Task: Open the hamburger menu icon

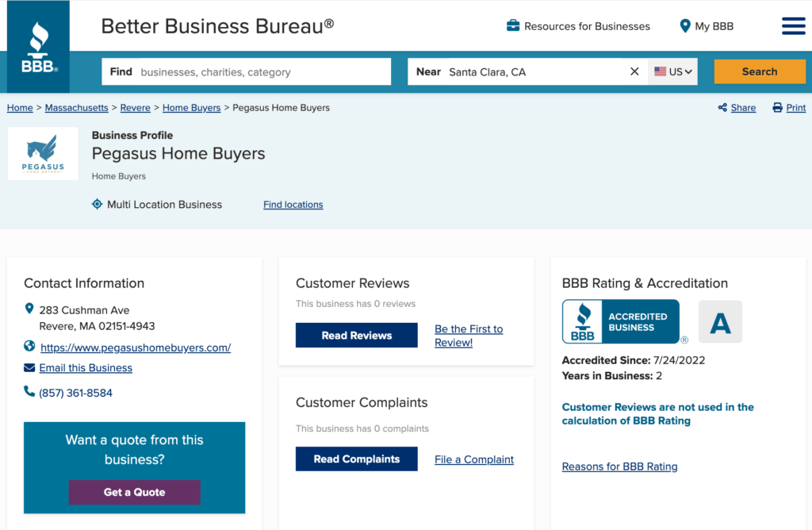Action: pos(793,26)
